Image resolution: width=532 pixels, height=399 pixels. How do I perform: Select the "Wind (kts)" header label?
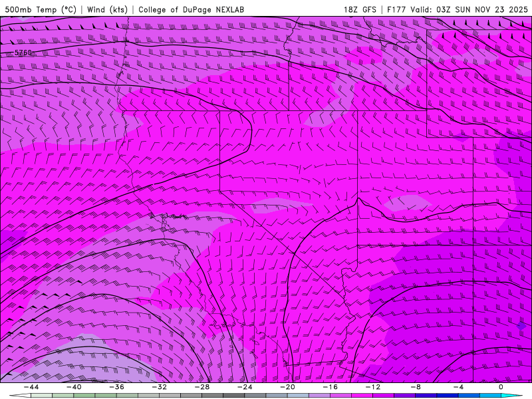107,9
